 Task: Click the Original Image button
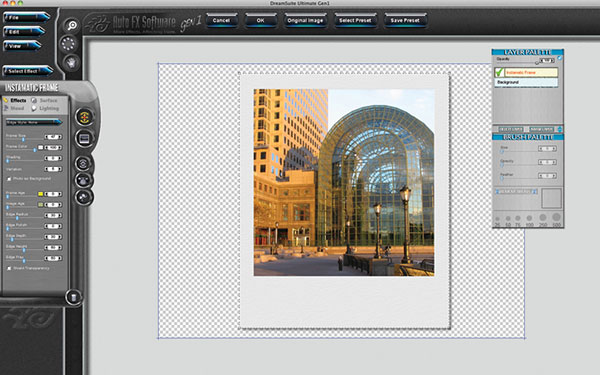305,20
